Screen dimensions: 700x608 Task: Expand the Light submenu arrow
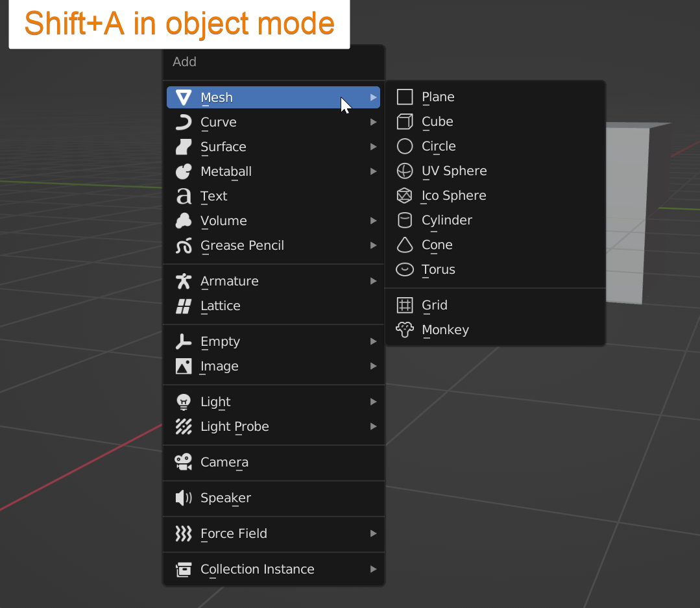[373, 402]
